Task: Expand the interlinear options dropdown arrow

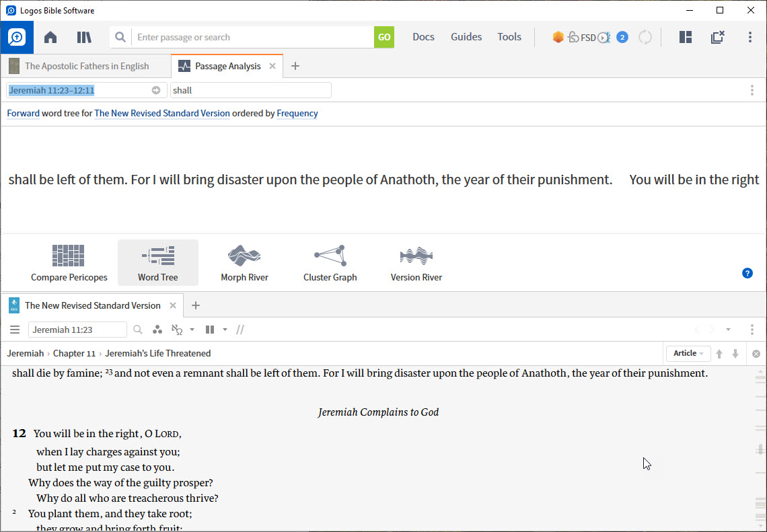Action: 192,330
